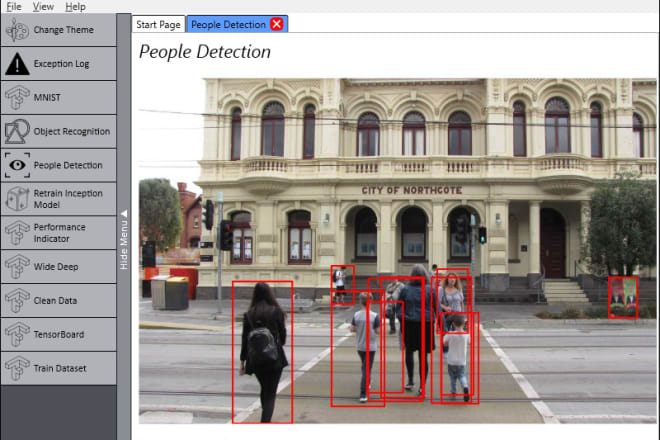Click the Change Theme icon

(x=17, y=30)
